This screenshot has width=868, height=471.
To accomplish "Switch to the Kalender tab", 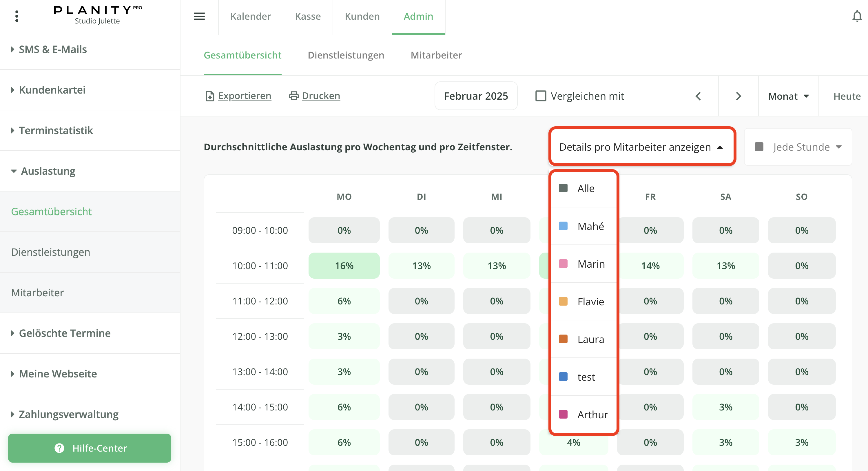I will [x=250, y=16].
